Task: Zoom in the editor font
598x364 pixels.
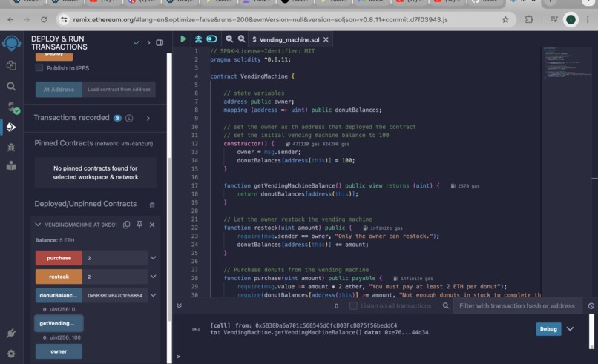Action: click(x=241, y=39)
